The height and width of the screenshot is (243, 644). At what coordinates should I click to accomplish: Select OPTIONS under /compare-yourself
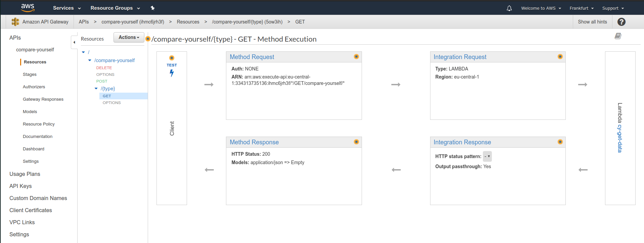(x=105, y=75)
